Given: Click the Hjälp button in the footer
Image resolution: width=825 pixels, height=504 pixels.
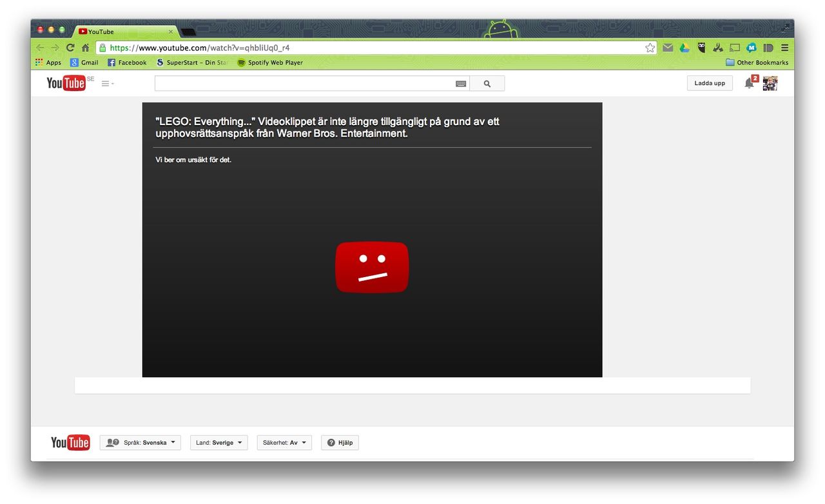Looking at the screenshot, I should pos(340,443).
